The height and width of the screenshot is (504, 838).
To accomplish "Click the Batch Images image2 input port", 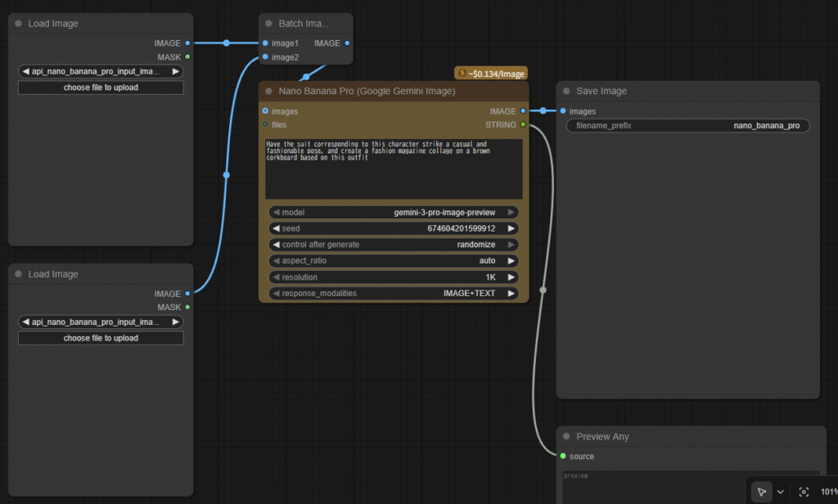I will 265,57.
